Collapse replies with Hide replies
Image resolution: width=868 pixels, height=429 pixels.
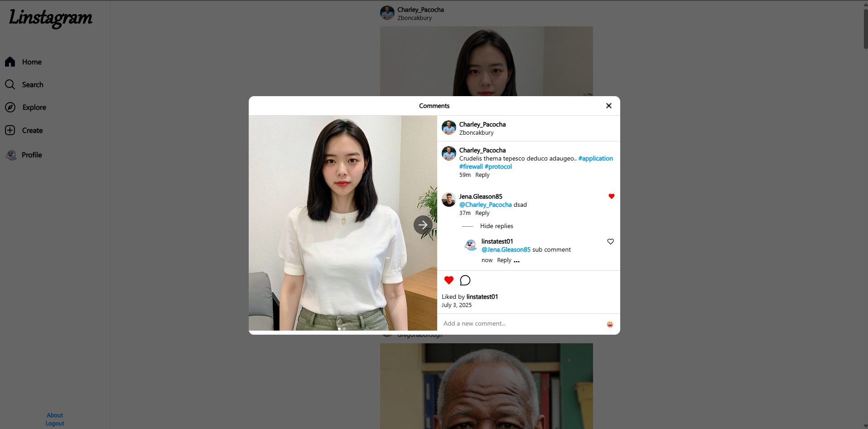497,226
